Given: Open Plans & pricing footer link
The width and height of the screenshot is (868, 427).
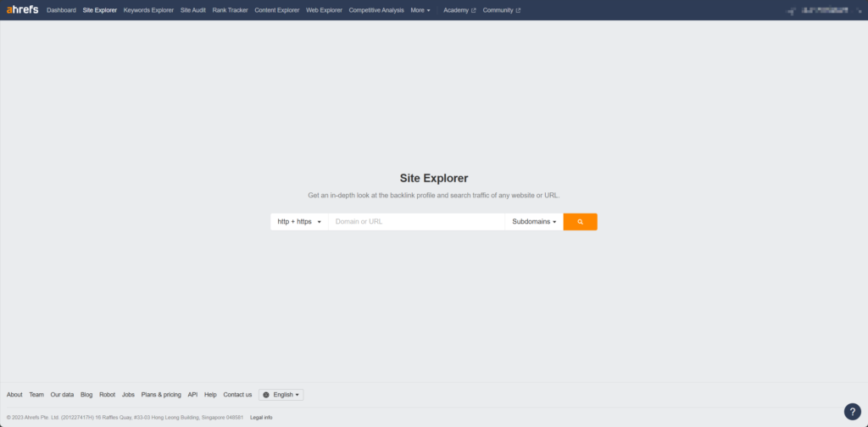Looking at the screenshot, I should [x=161, y=395].
